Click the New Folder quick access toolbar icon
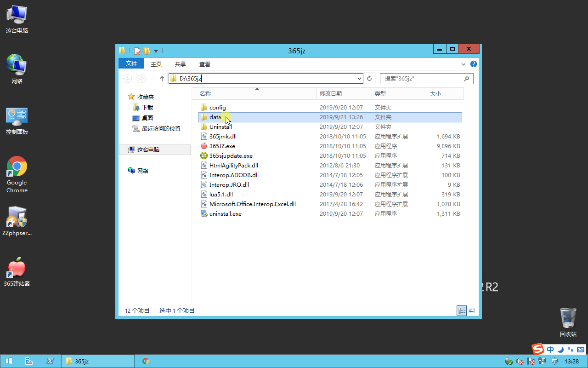The width and height of the screenshot is (588, 368). (147, 51)
